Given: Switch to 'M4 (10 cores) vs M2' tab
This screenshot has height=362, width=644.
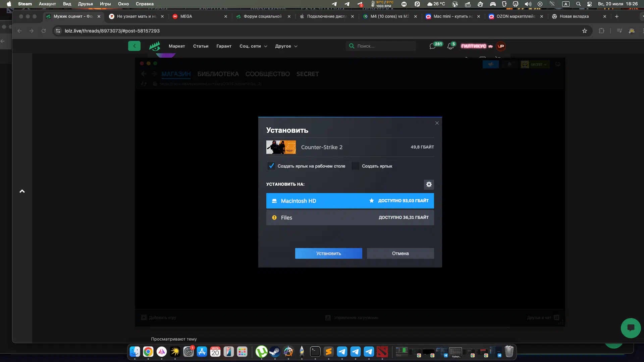Looking at the screenshot, I should (389, 16).
